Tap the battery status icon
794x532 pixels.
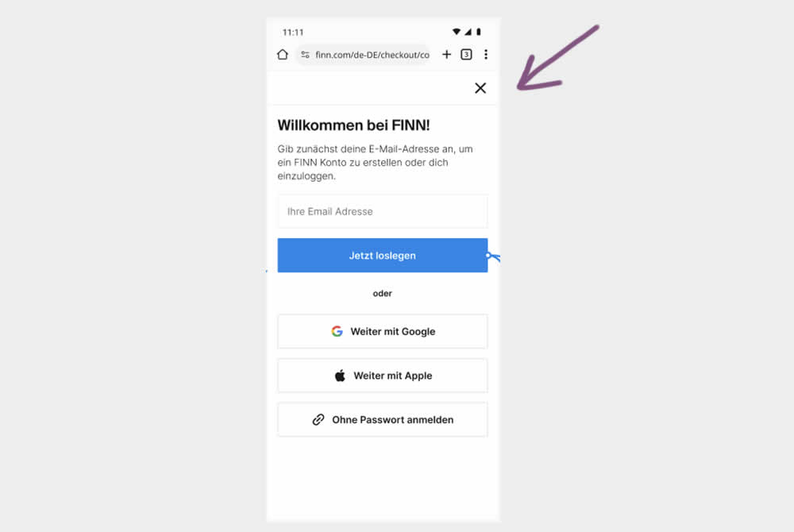pos(479,32)
